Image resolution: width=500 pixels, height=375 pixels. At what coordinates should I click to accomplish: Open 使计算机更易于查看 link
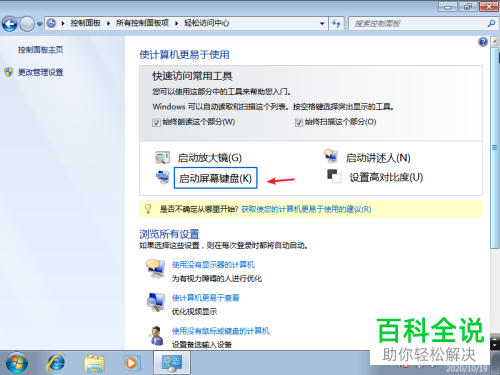point(205,298)
